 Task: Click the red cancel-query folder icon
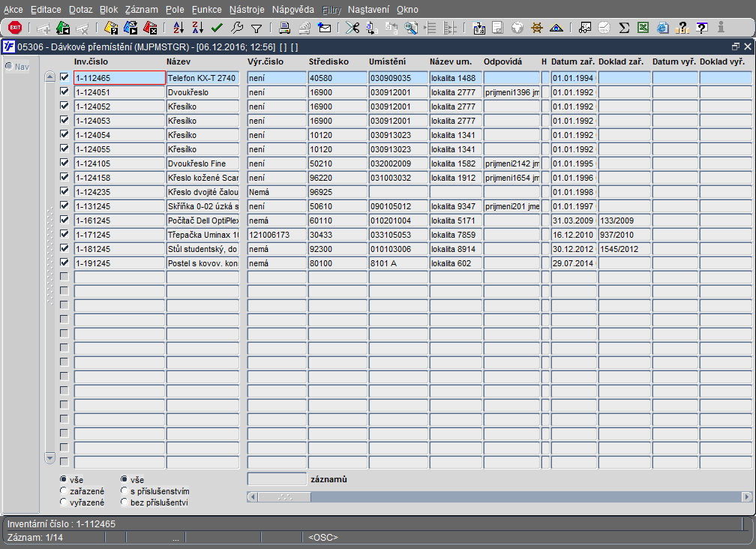(150, 28)
